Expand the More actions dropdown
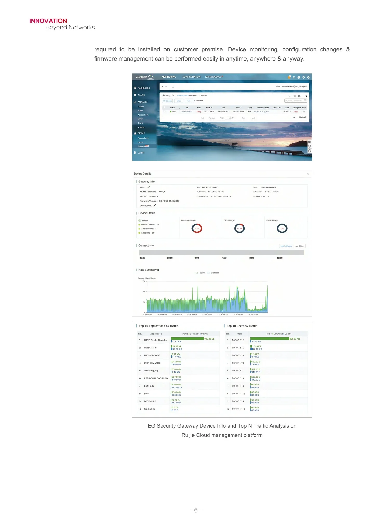The width and height of the screenshot is (392, 532). [x=189, y=101]
